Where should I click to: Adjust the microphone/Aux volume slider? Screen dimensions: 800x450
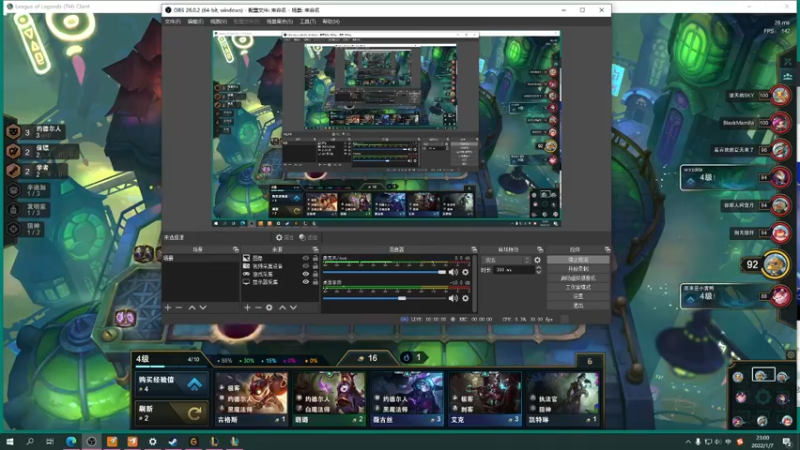442,272
